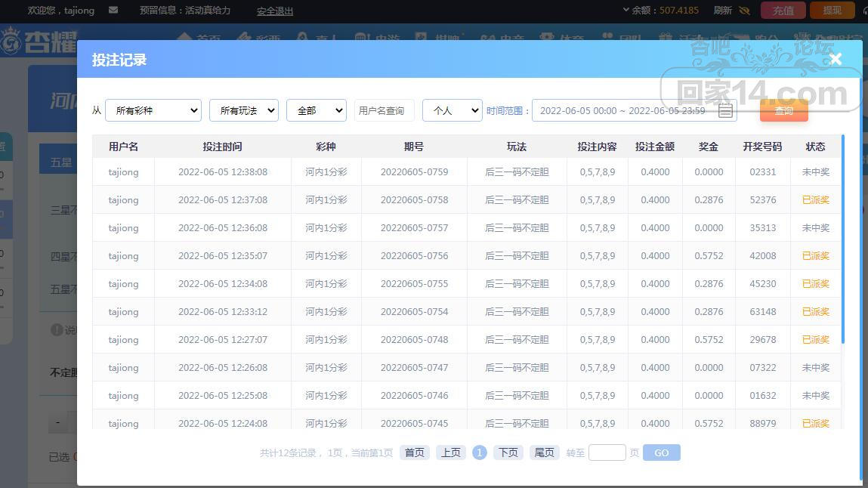This screenshot has height=488, width=868.
Task: Open the 所有彩种 lottery type dropdown
Action: pos(153,110)
